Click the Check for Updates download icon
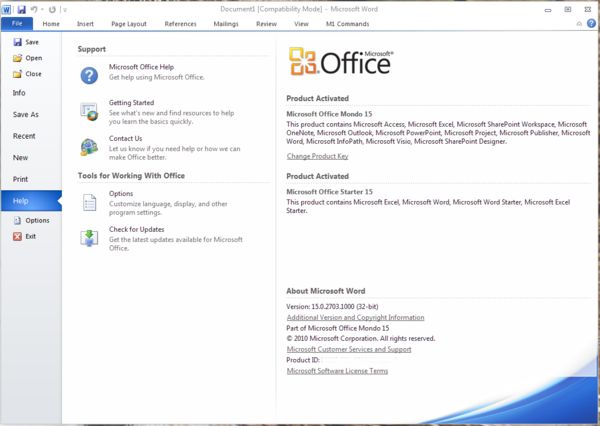The width and height of the screenshot is (600, 426). [89, 238]
